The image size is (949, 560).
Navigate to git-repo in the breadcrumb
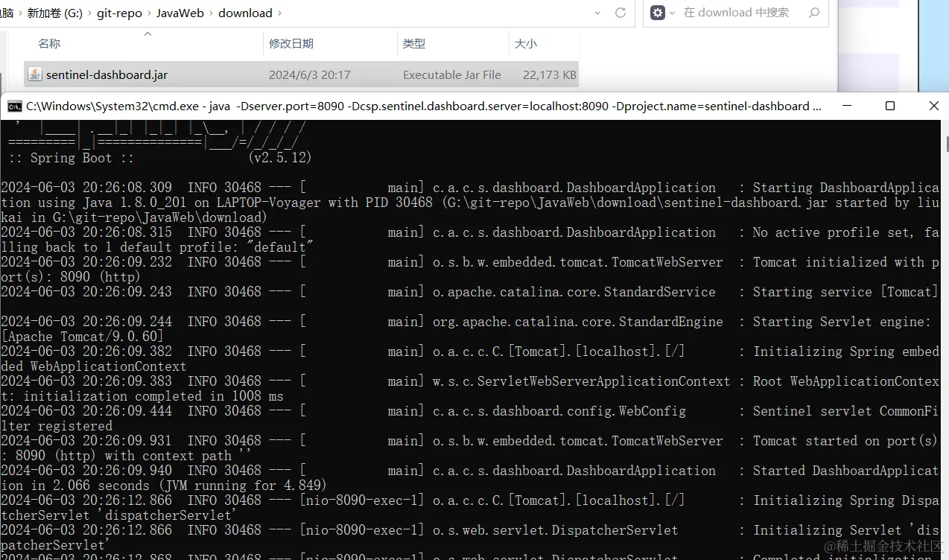pyautogui.click(x=119, y=13)
